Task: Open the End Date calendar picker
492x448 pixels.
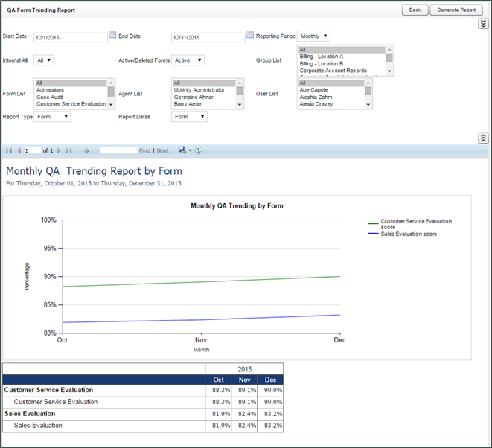Action: pyautogui.click(x=250, y=35)
